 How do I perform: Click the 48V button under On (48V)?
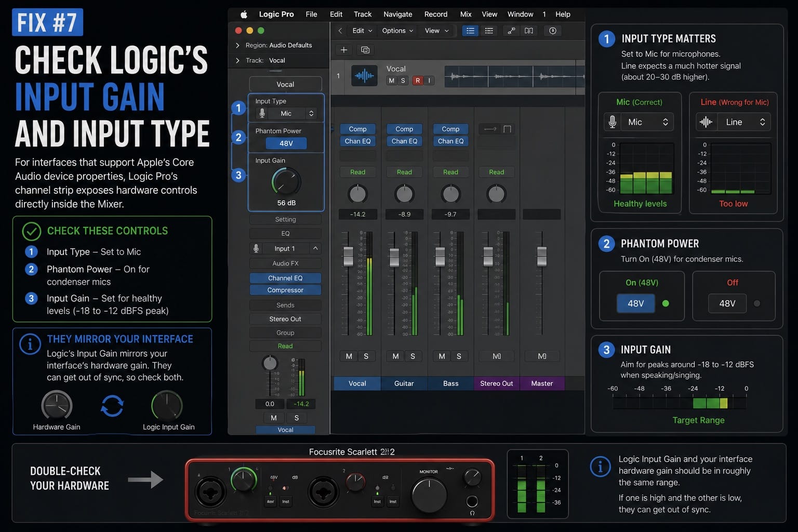636,303
